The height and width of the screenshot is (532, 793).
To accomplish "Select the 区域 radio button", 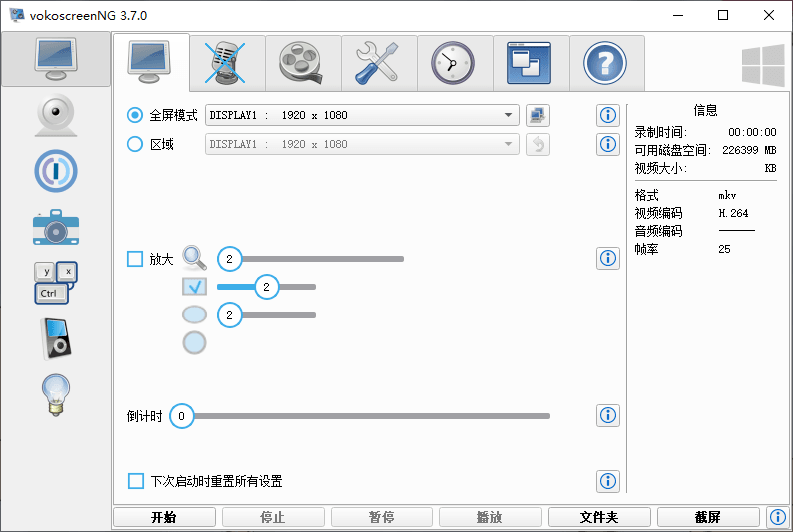I will (135, 144).
